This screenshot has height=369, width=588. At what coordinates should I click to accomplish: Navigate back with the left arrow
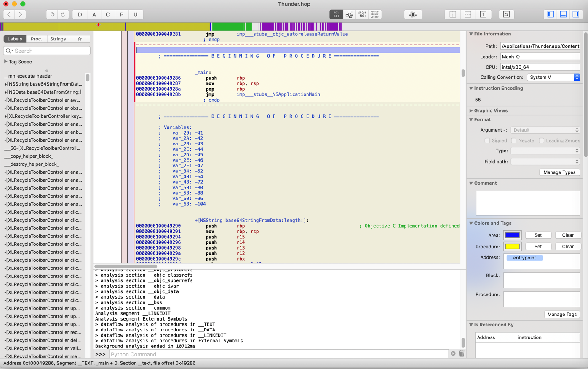pos(9,14)
